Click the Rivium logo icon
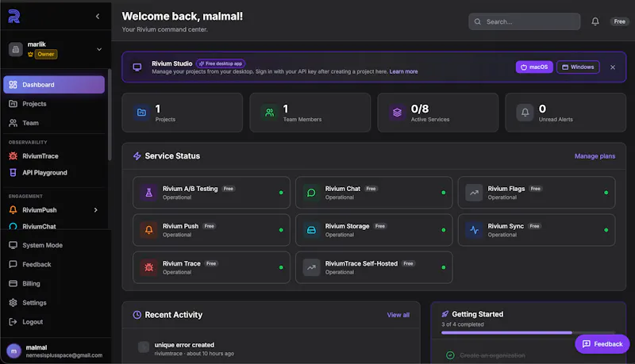Viewport: 635px width, 364px height. [14, 16]
